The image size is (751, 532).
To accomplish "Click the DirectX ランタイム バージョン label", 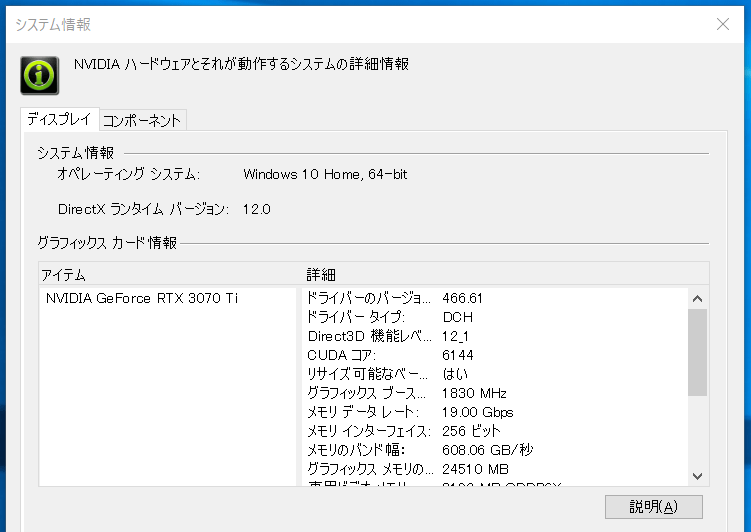I will [x=143, y=209].
